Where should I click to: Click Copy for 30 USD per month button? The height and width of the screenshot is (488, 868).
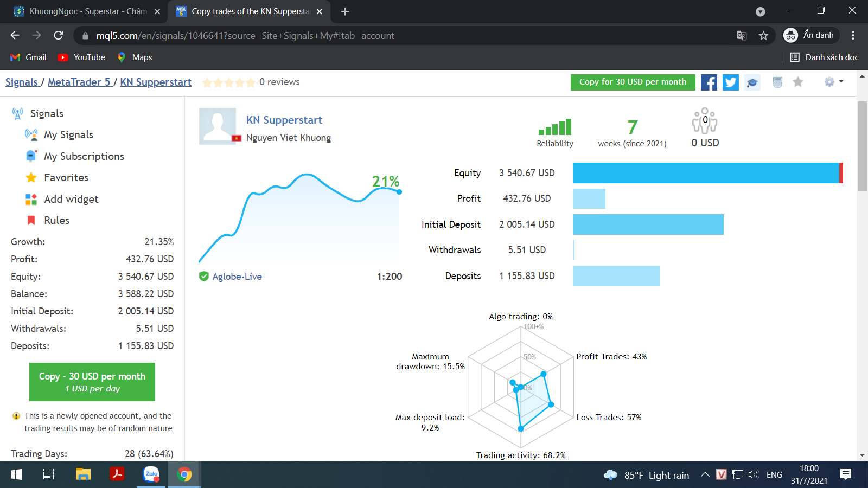633,82
